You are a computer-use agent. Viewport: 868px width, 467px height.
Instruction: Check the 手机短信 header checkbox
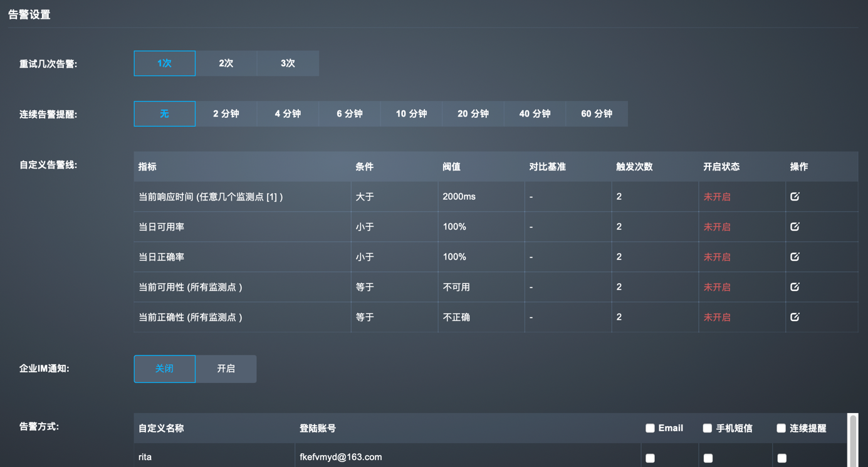tap(708, 428)
